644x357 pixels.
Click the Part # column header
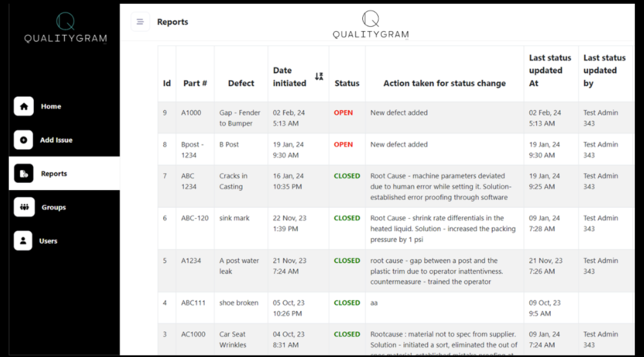(195, 83)
